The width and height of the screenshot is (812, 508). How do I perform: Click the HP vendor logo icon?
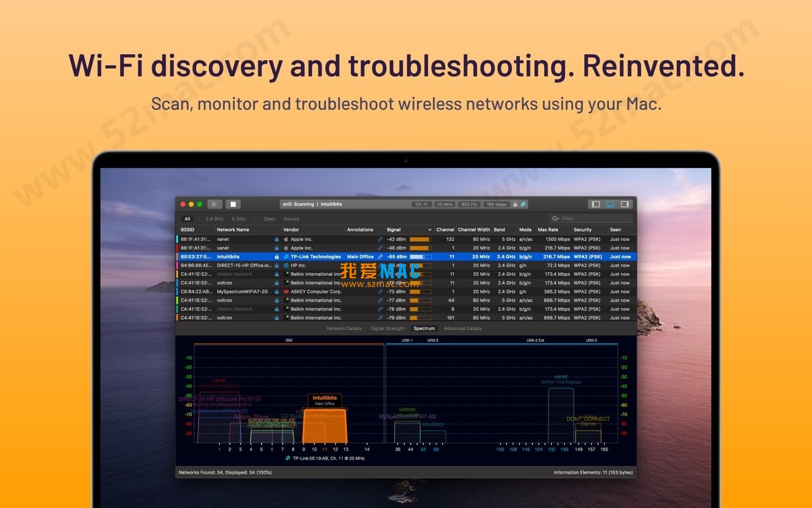286,265
